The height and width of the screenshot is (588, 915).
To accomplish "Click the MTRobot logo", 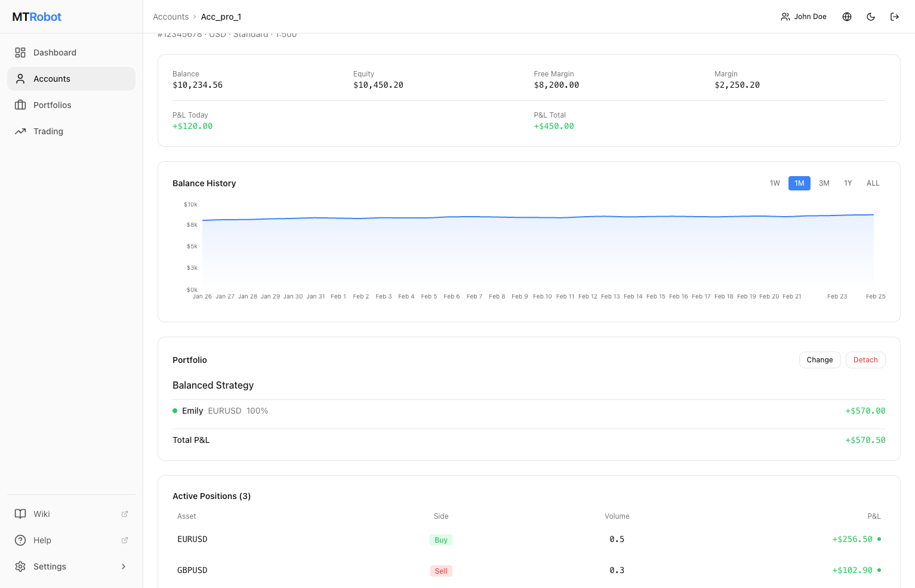I will 36,17.
